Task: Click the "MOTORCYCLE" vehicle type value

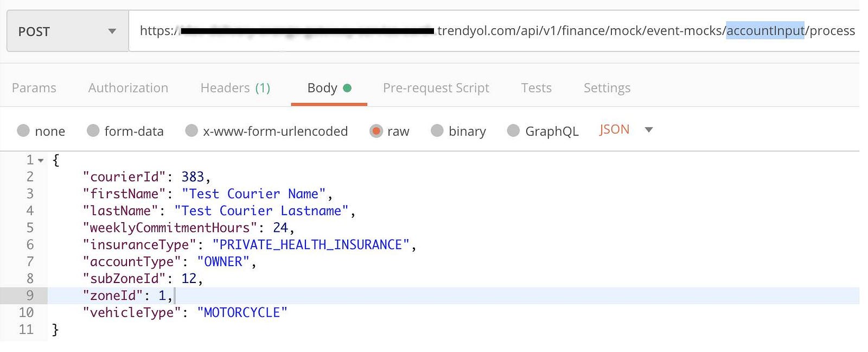Action: click(242, 312)
